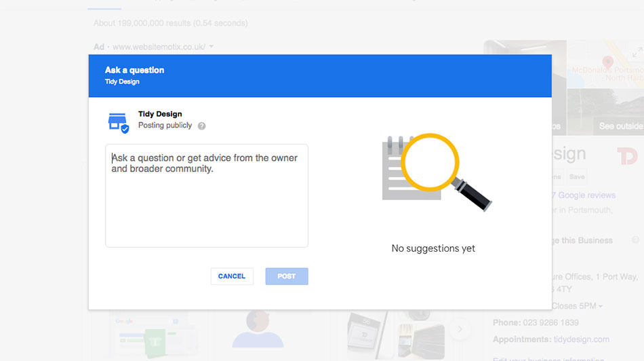This screenshot has height=361, width=644.
Task: Click the 'Tidy Design' name above Posting publicly
Action: pyautogui.click(x=160, y=114)
